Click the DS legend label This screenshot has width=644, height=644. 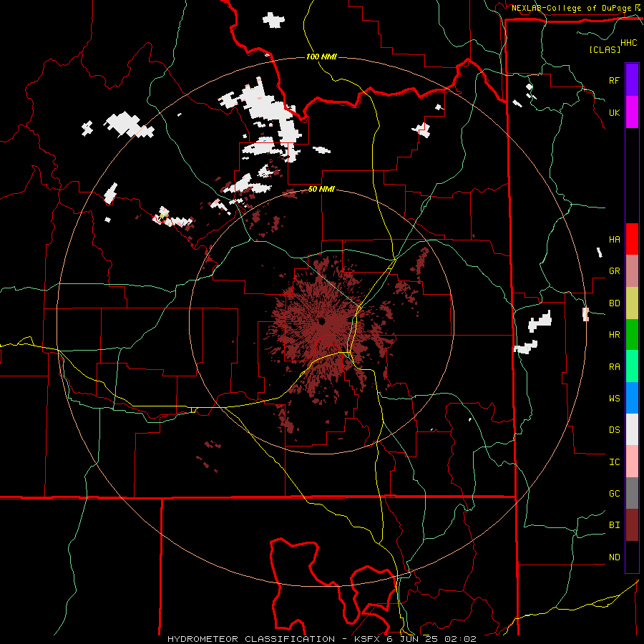pos(614,430)
